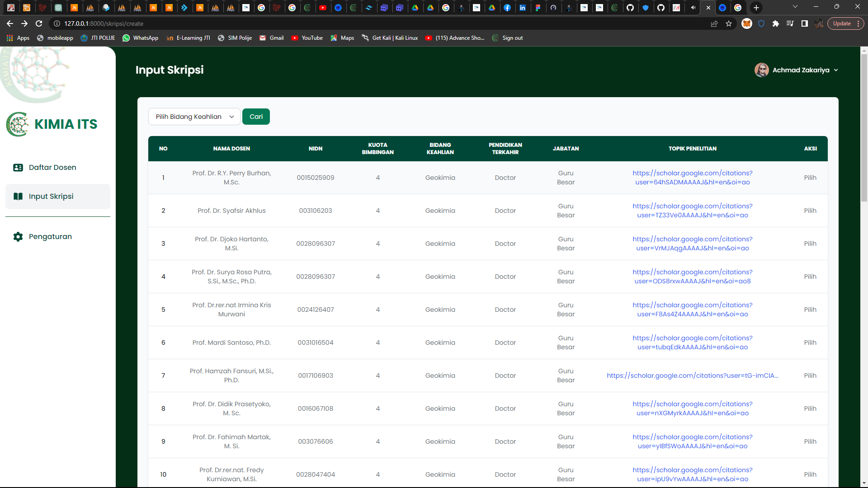The image size is (868, 488).
Task: Open MetaMask fox extension
Action: (x=747, y=23)
